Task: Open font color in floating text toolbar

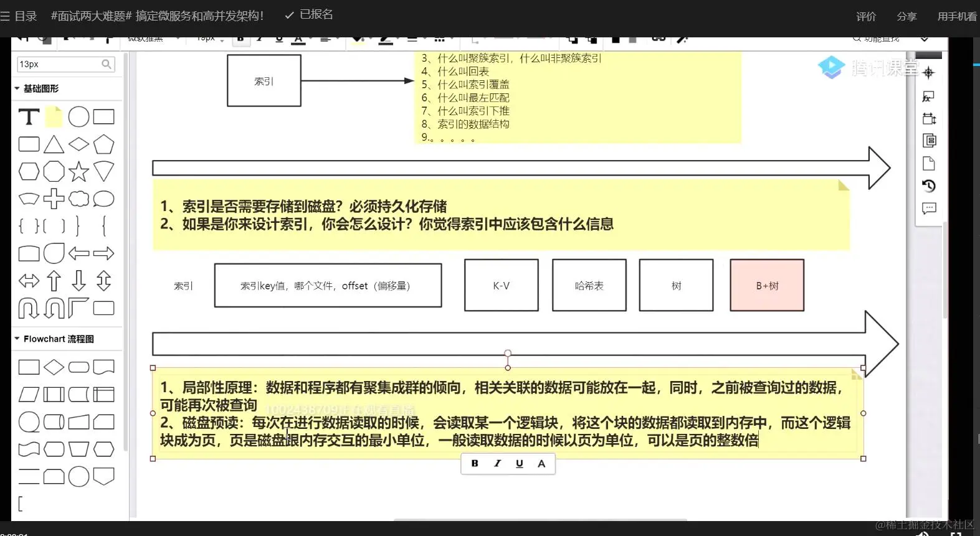Action: (x=541, y=463)
